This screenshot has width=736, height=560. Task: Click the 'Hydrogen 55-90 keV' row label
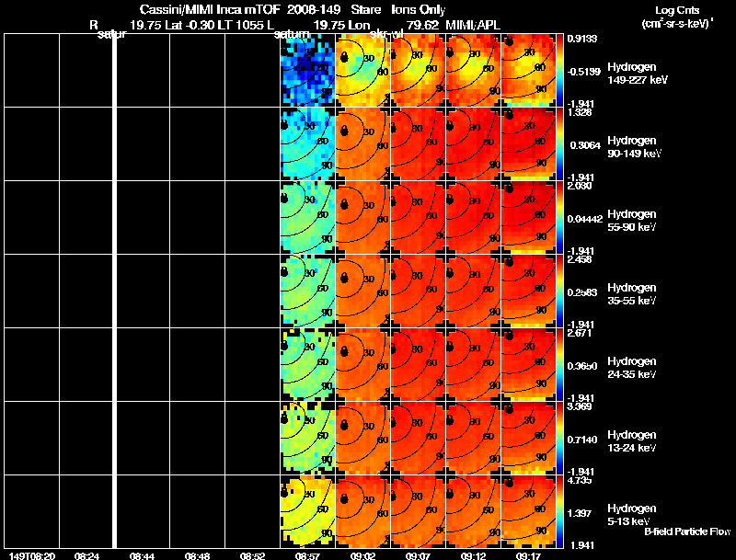[632, 221]
